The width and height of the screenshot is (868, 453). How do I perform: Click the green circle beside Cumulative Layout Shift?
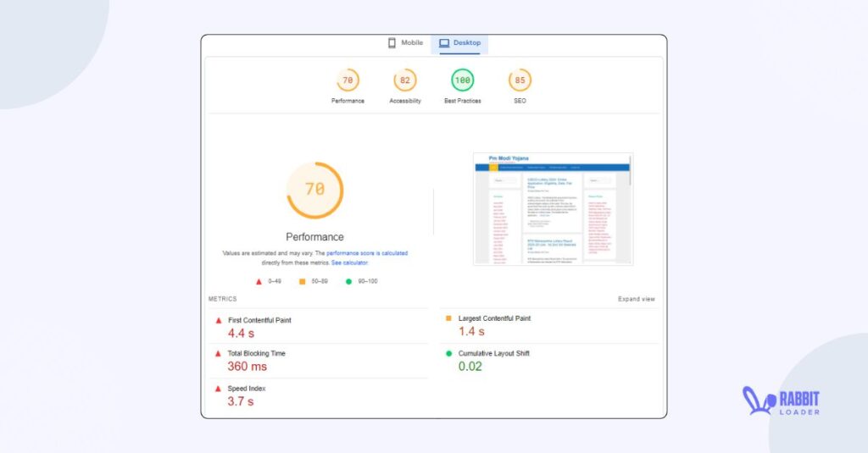pos(449,353)
